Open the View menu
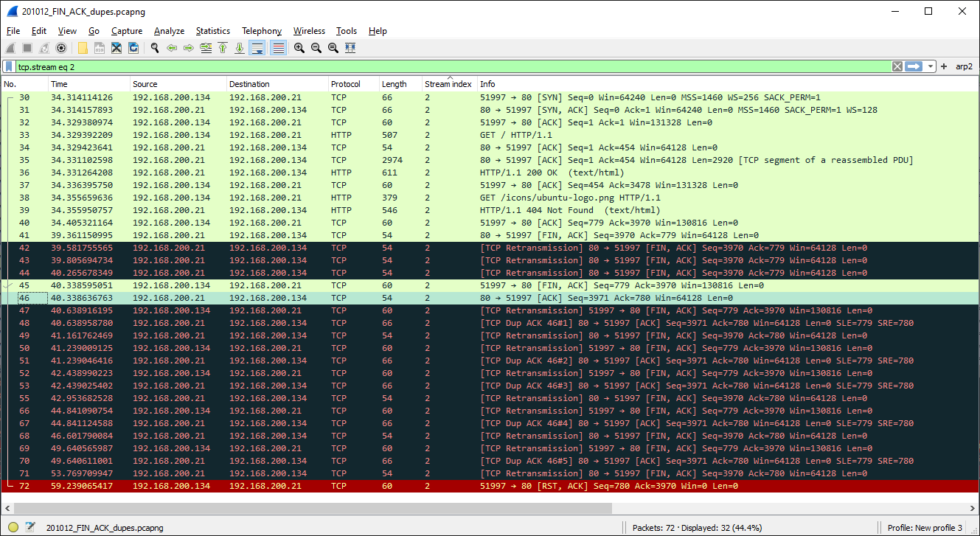The height and width of the screenshot is (536, 980). point(67,31)
